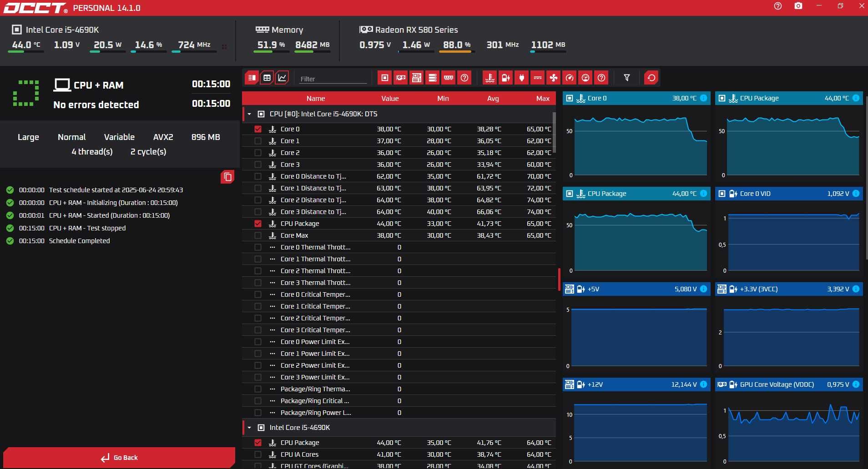
Task: Sort table by Name column header
Action: pyautogui.click(x=316, y=99)
